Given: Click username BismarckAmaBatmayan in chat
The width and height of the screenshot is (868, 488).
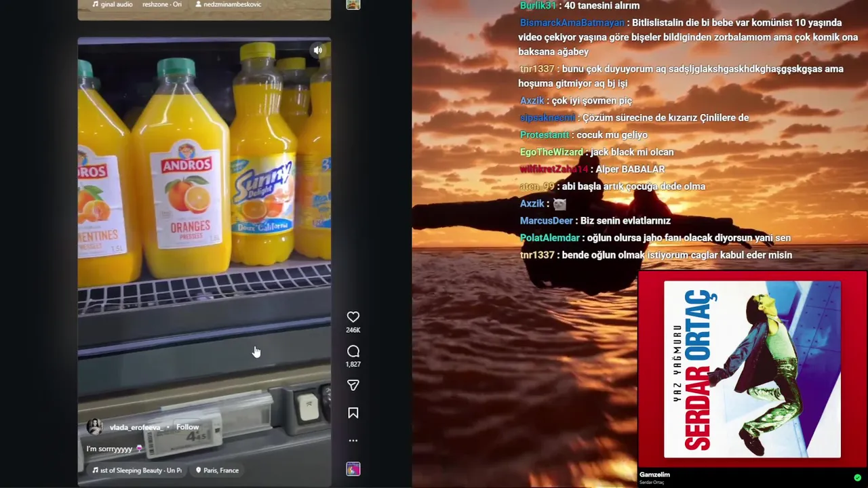Looking at the screenshot, I should [x=572, y=23].
